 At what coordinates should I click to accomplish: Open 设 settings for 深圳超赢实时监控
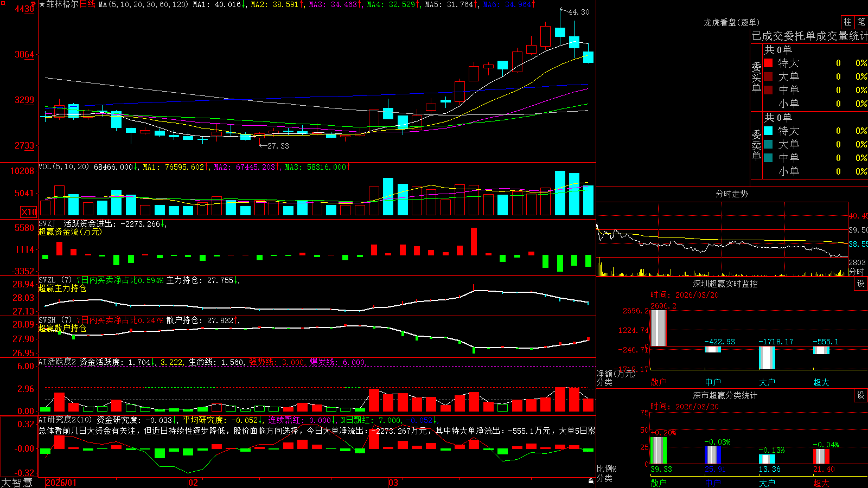pos(861,284)
